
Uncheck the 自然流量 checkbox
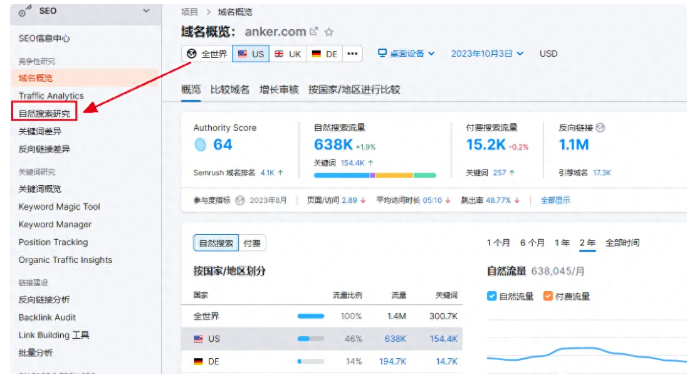click(492, 296)
